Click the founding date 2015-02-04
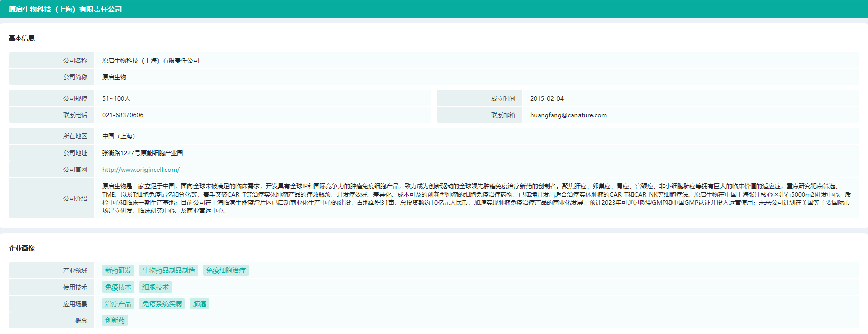This screenshot has height=334, width=868. (547, 99)
